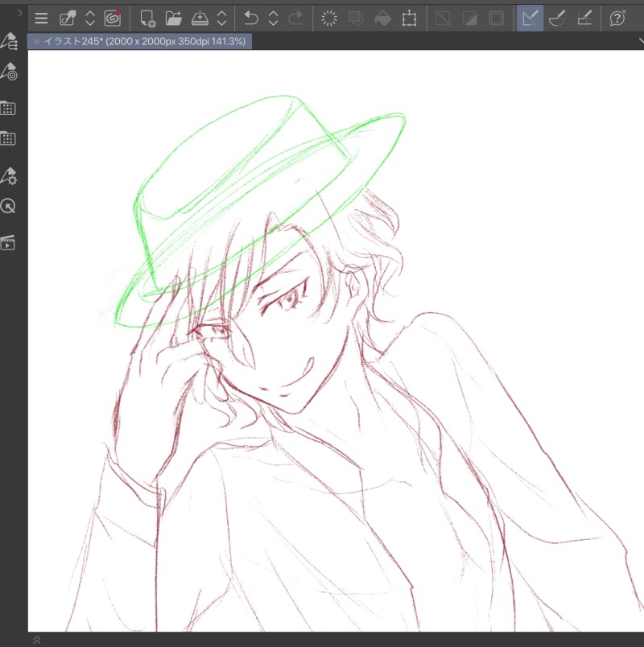644x647 pixels.
Task: Expand left palette dock with top arrow
Action: 20,13
